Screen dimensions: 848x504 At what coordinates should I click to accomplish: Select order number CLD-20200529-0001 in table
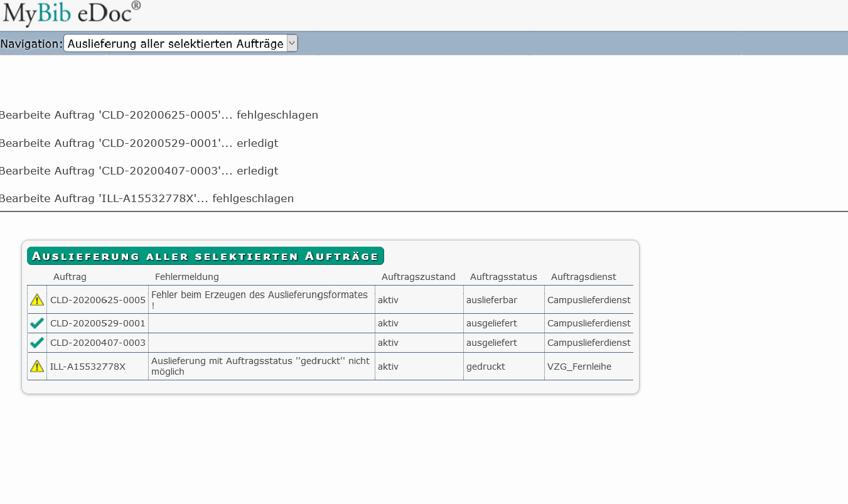[x=98, y=323]
